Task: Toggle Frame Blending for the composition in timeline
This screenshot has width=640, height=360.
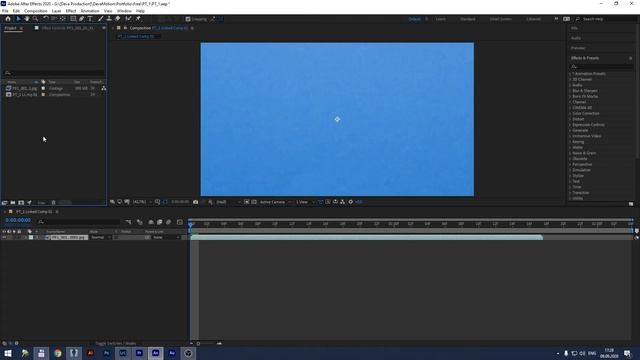Action: pos(160,222)
